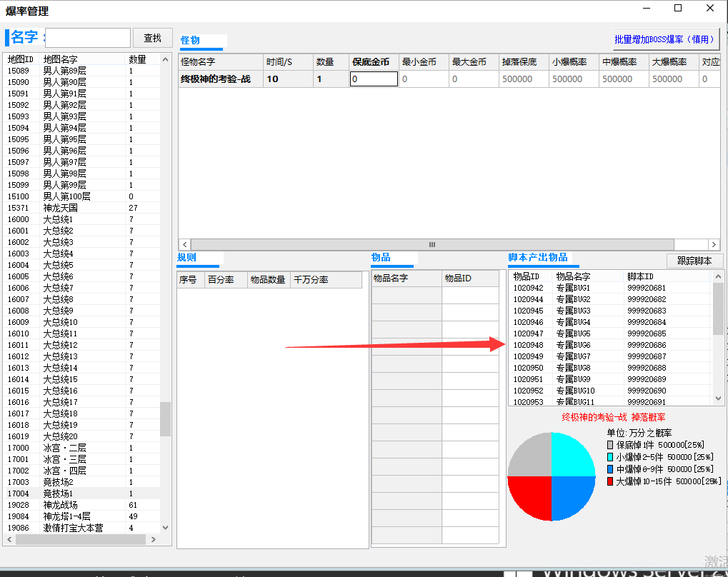
Task: Click gray 保底掉1件 legend swatch
Action: click(x=610, y=445)
